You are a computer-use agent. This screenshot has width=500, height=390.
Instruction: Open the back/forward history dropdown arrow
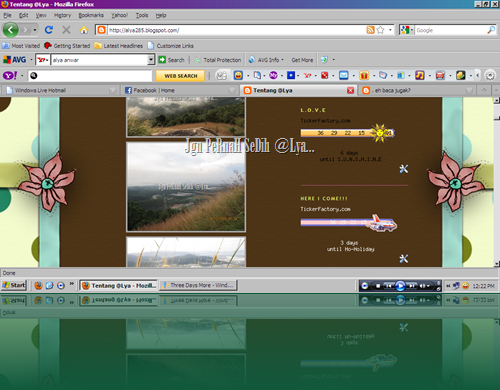(35, 30)
